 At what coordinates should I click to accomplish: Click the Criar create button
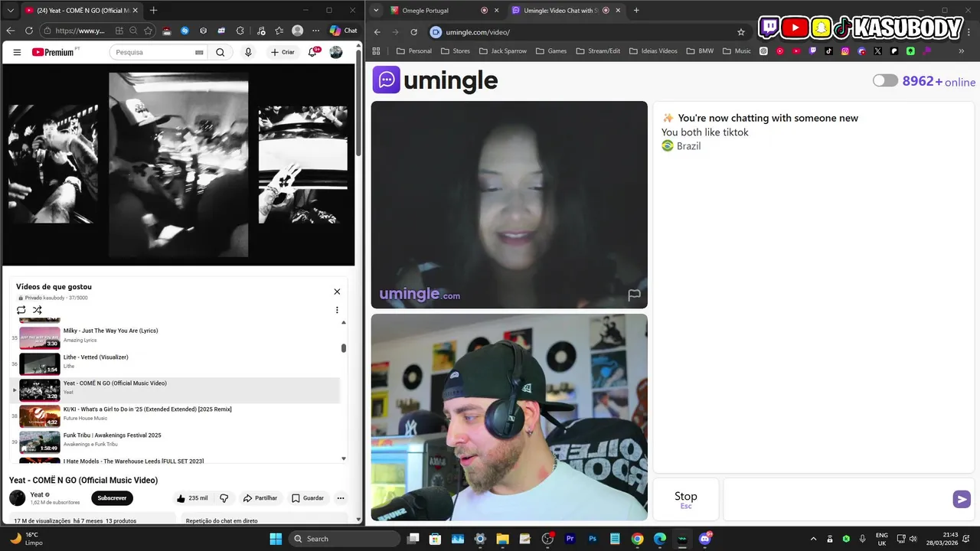coord(283,52)
